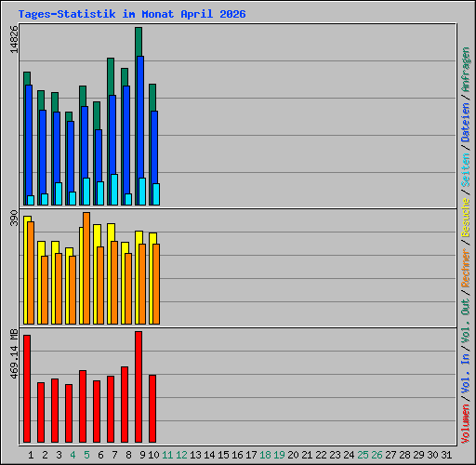Click the cyan Seiten bar for day 3
Screen dimensions: 476x465
[59, 193]
